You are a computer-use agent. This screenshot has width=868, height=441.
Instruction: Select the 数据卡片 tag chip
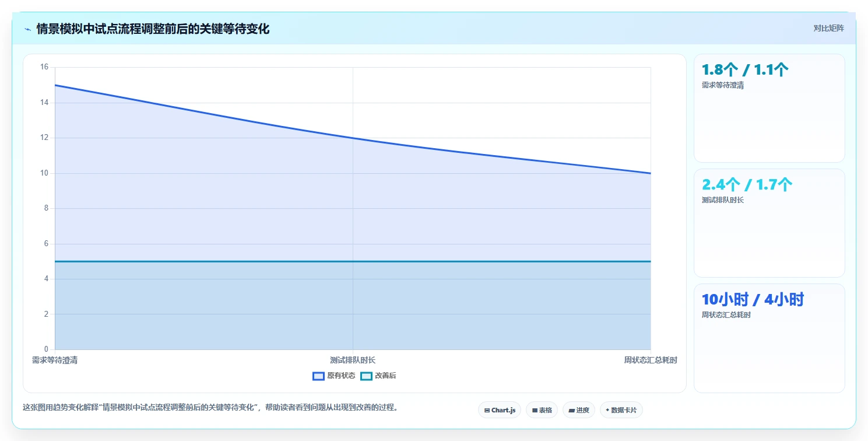pos(621,410)
